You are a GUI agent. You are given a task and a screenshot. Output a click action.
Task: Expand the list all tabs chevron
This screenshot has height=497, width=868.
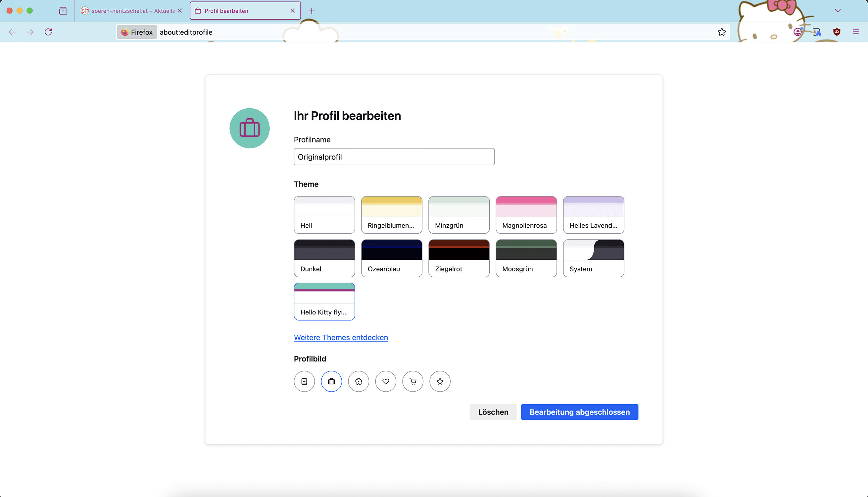(x=838, y=11)
